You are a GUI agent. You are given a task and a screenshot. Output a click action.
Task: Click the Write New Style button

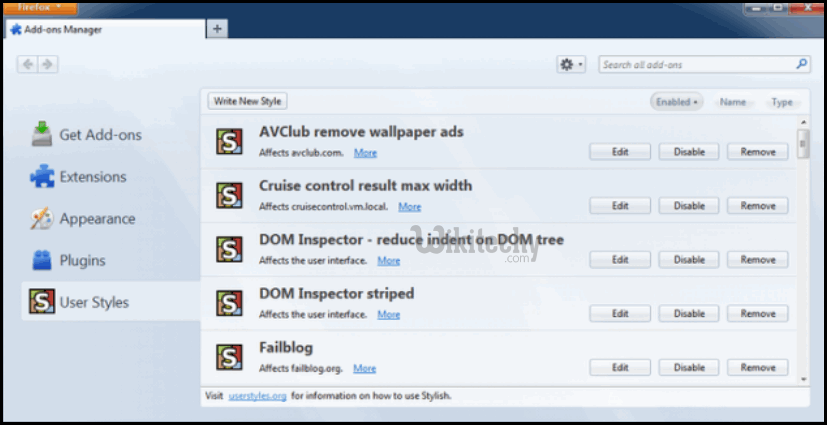[x=248, y=101]
